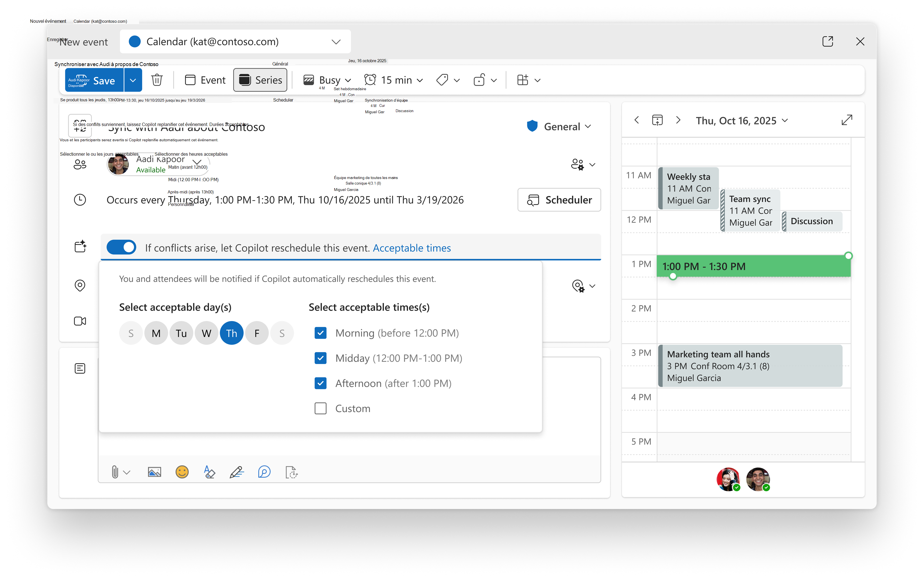Open the Weekly sta event
The height and width of the screenshot is (580, 924).
(x=688, y=188)
